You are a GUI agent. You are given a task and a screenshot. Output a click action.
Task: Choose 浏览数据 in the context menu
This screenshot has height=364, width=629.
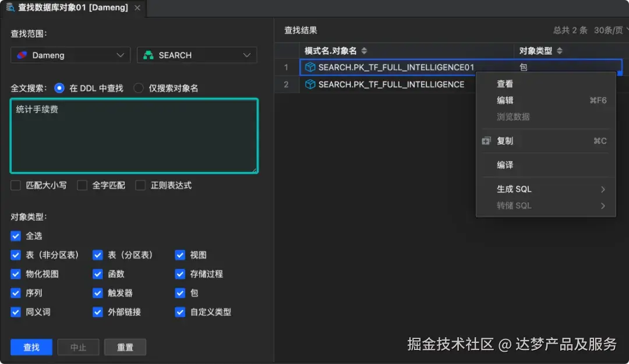(x=546, y=117)
